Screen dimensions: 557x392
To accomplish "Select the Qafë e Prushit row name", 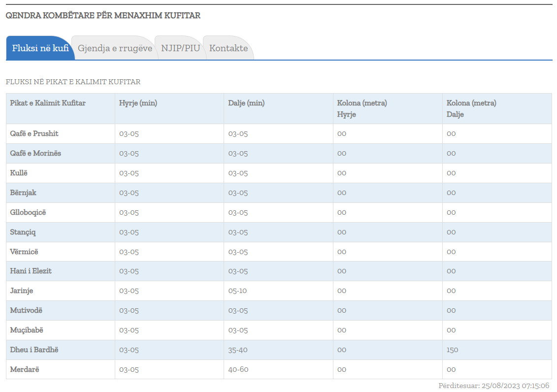I will 34,133.
